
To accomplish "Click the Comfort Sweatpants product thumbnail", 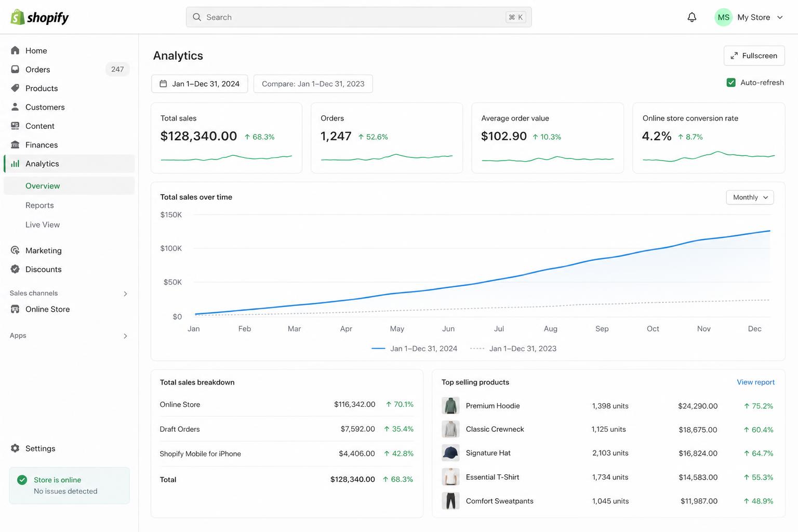I will 450,501.
